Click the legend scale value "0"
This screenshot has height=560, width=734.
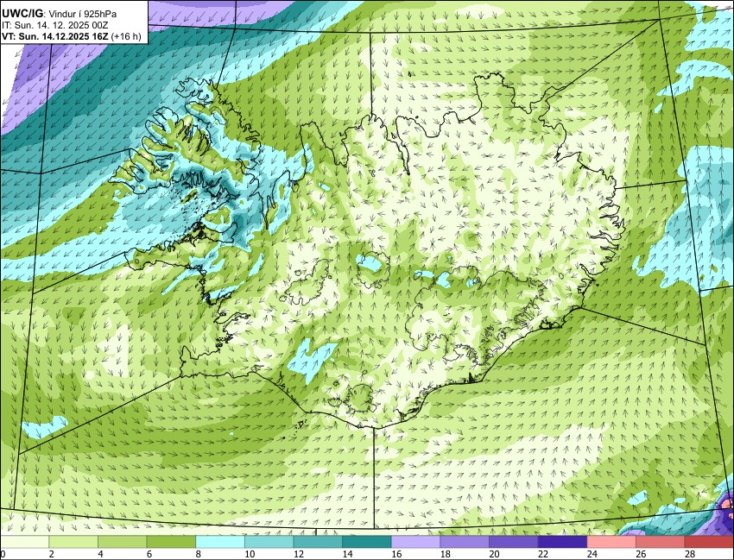pos(3,554)
